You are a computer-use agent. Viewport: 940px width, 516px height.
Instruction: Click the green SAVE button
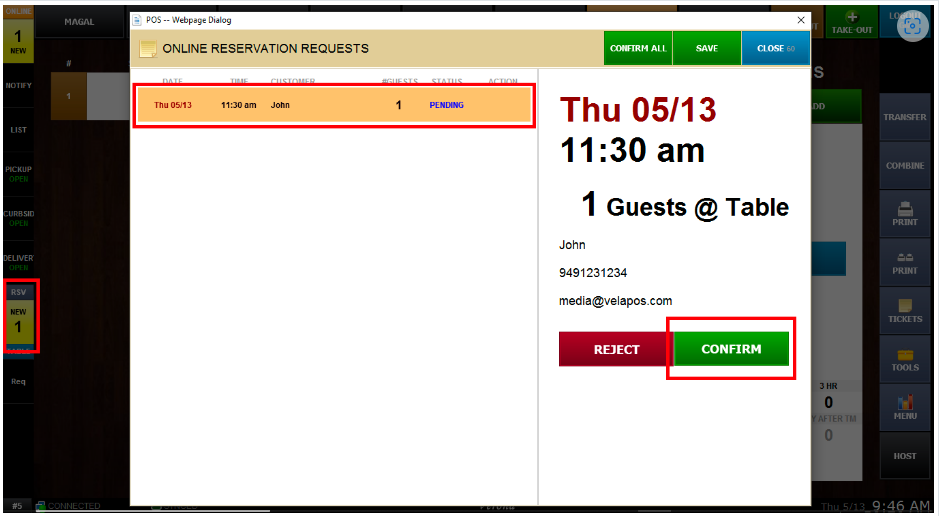coord(706,48)
